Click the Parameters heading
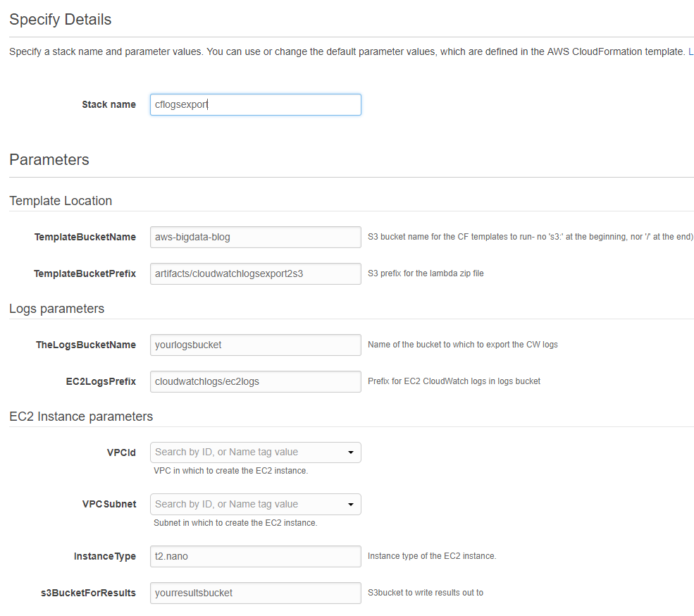The height and width of the screenshot is (616, 694). 49,159
